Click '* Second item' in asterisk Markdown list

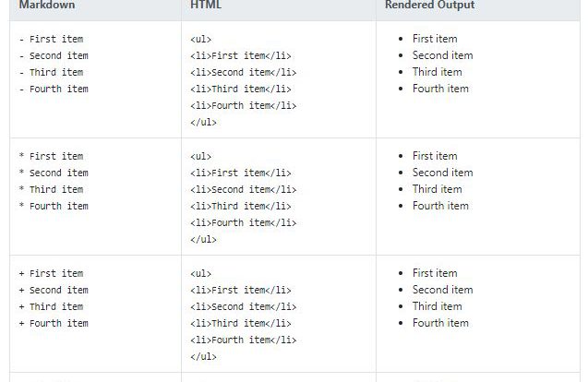(x=54, y=173)
